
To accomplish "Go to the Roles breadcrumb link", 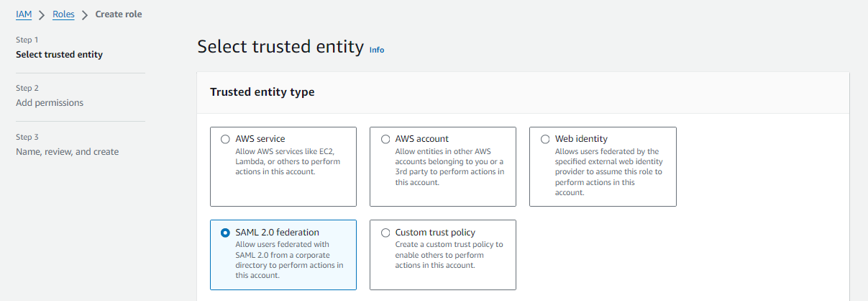I will (x=63, y=14).
